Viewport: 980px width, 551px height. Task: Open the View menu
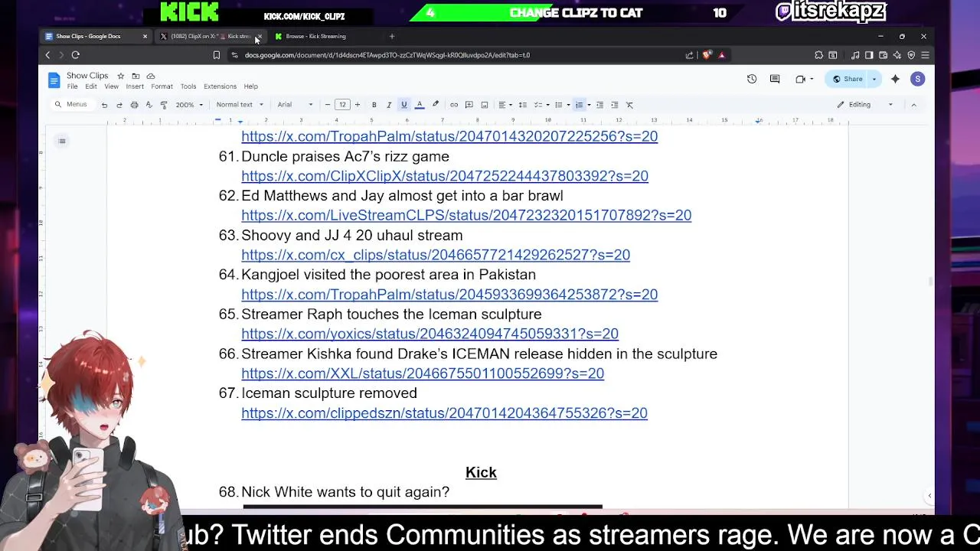pos(111,86)
